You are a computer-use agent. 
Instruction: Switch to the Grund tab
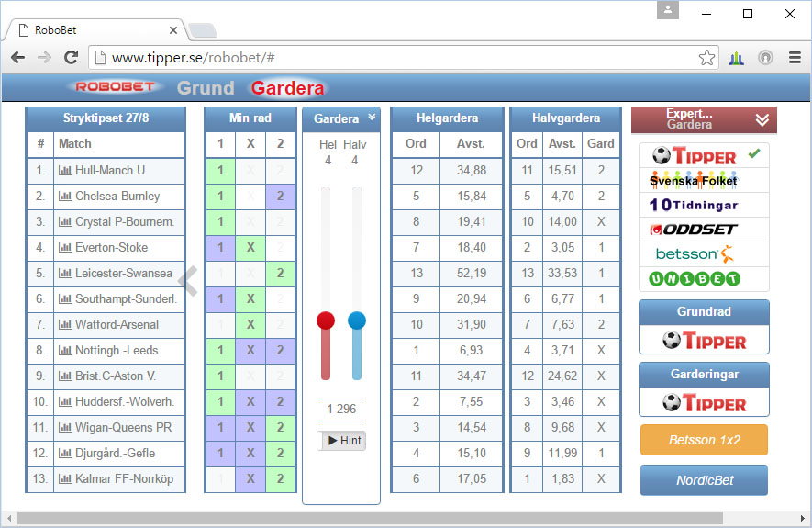[x=206, y=88]
